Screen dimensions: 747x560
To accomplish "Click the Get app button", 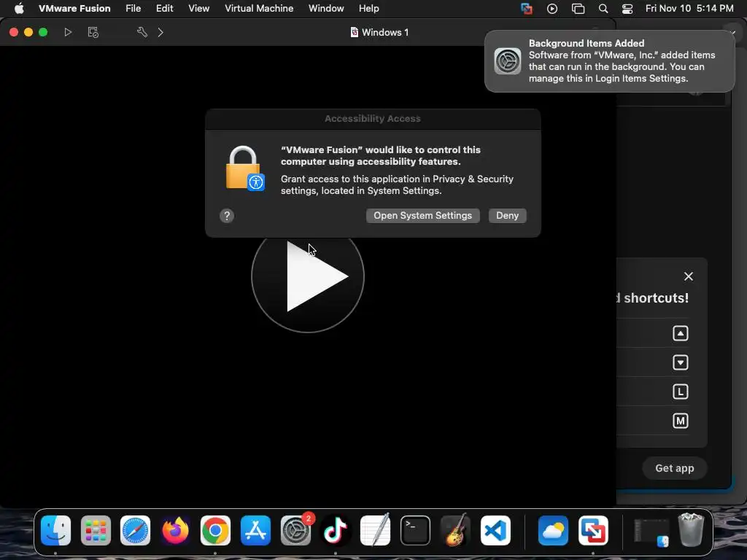I will click(674, 468).
